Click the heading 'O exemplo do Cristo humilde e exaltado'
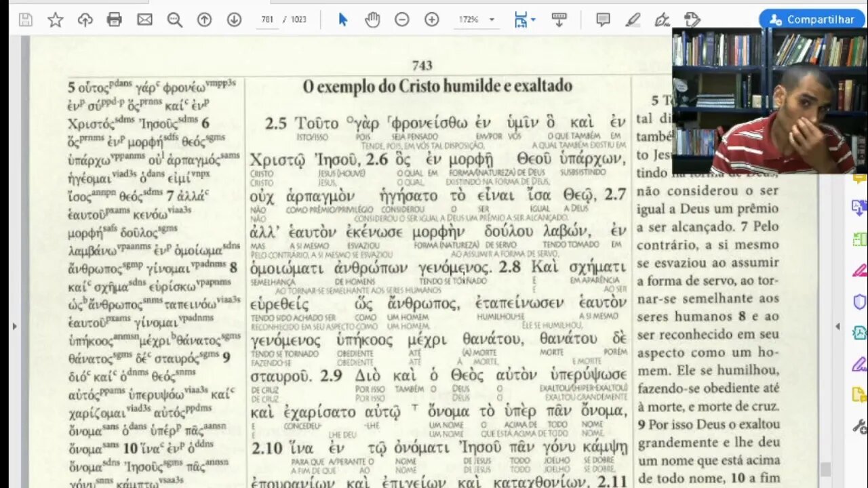 [437, 87]
